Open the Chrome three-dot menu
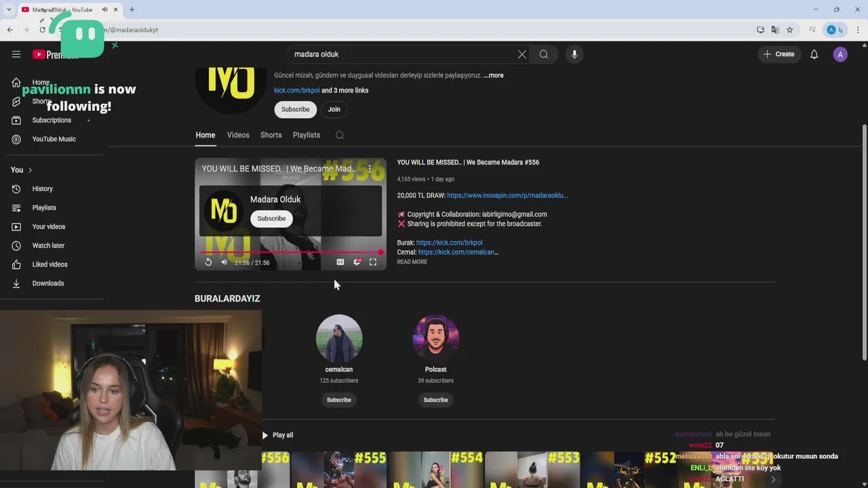 (858, 30)
